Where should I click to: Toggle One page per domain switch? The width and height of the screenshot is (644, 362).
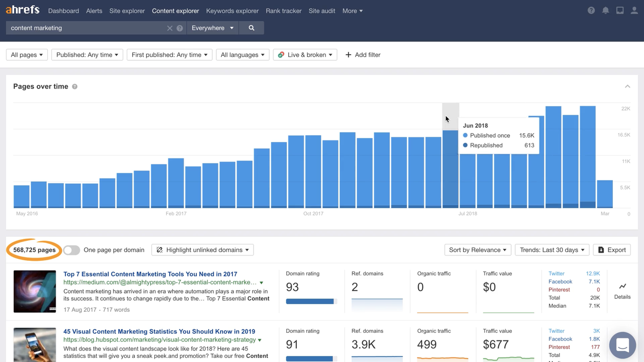(71, 250)
